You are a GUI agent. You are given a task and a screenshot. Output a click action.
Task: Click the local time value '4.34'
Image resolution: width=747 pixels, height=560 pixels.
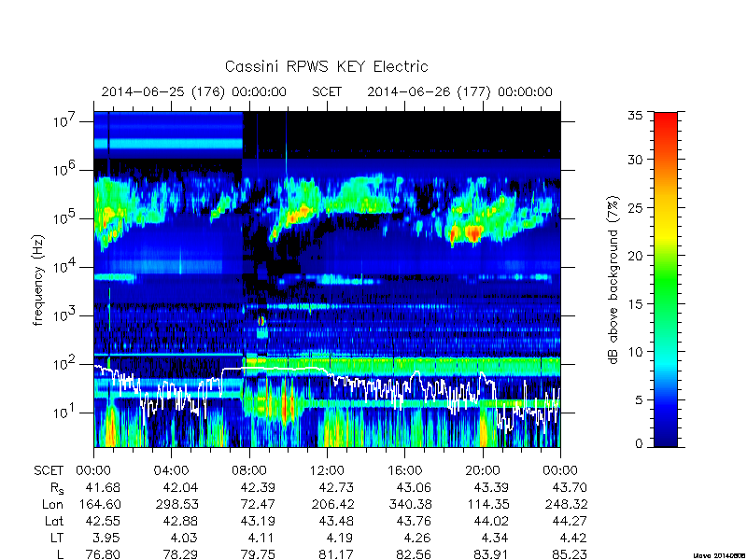pos(495,538)
